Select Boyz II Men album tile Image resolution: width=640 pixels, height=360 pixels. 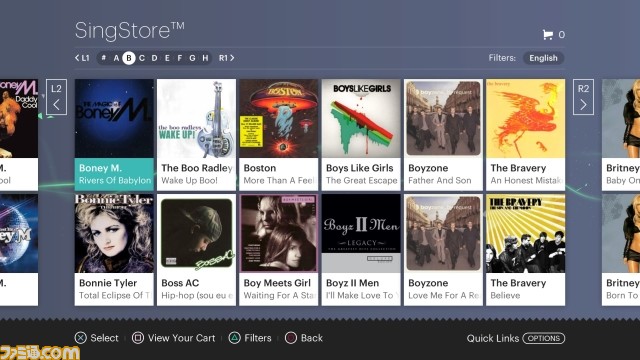(361, 250)
